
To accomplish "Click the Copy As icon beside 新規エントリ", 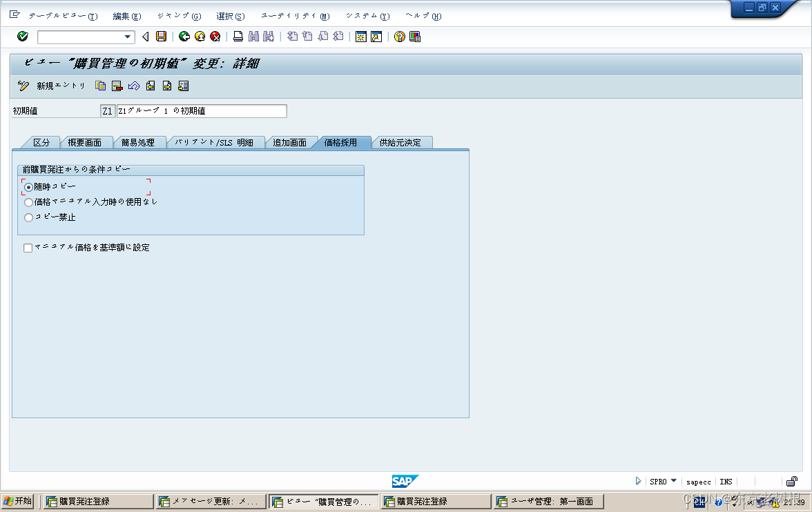I will 100,86.
